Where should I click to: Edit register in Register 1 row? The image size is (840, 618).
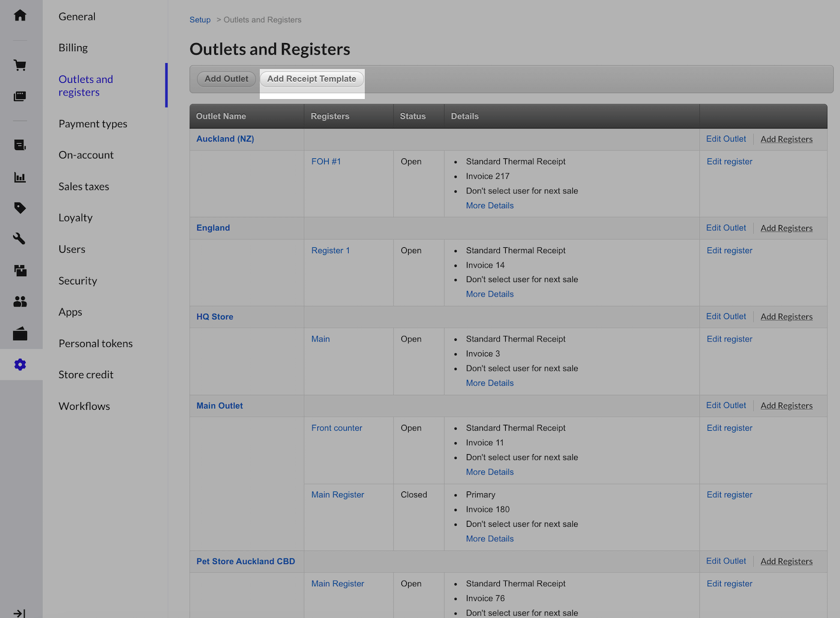729,250
